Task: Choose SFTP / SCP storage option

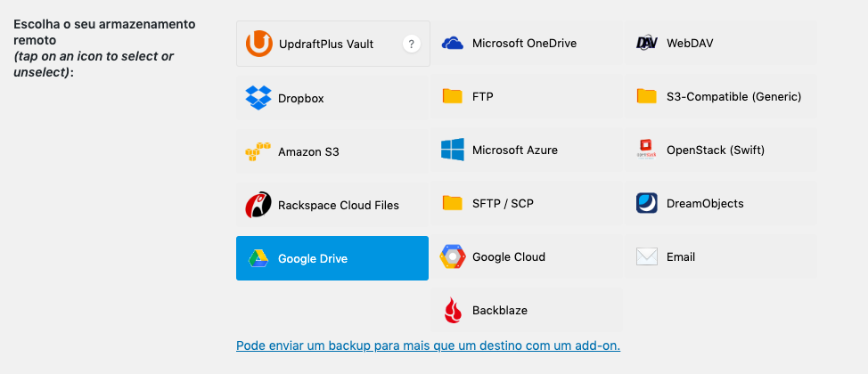Action: coord(527,203)
